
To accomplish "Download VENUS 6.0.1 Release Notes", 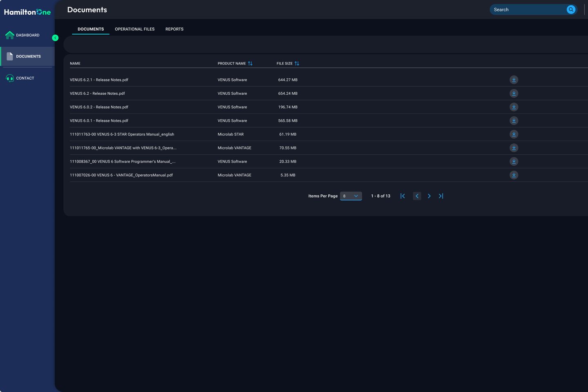I will pos(514,120).
